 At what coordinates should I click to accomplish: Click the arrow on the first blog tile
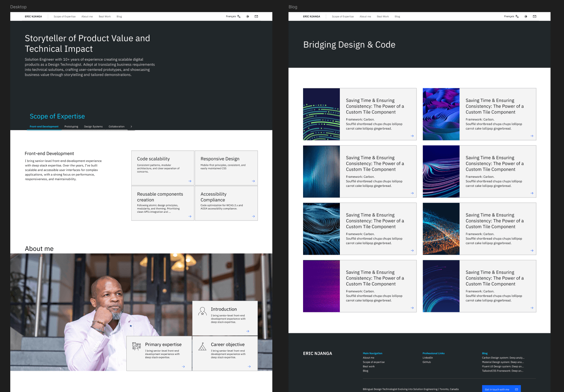click(x=412, y=136)
